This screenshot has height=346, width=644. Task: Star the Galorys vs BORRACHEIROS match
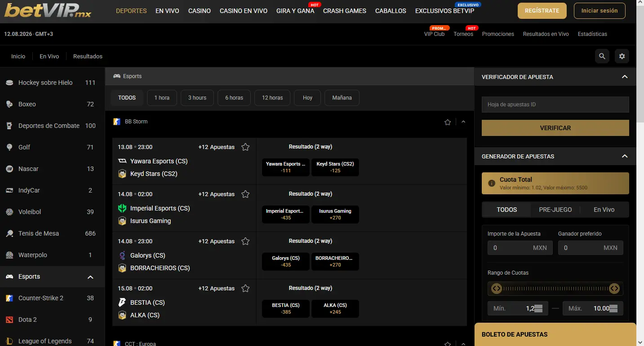tap(245, 241)
